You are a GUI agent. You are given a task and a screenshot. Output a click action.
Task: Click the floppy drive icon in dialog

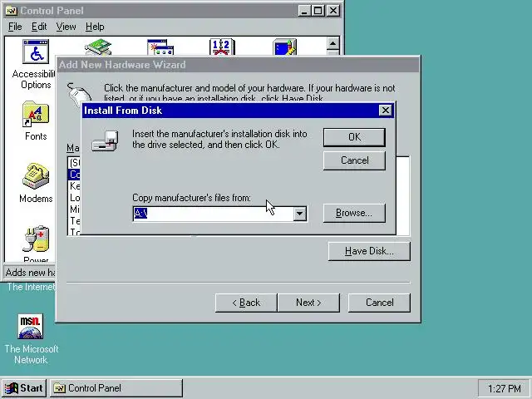point(106,140)
